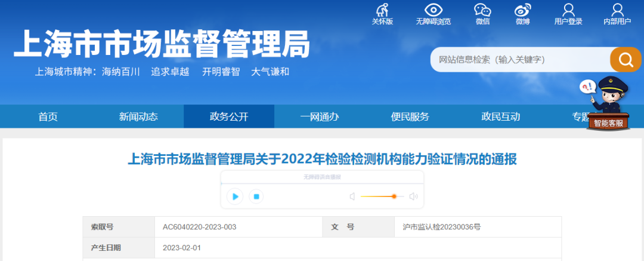Open the 新闻动态 news menu

point(138,116)
